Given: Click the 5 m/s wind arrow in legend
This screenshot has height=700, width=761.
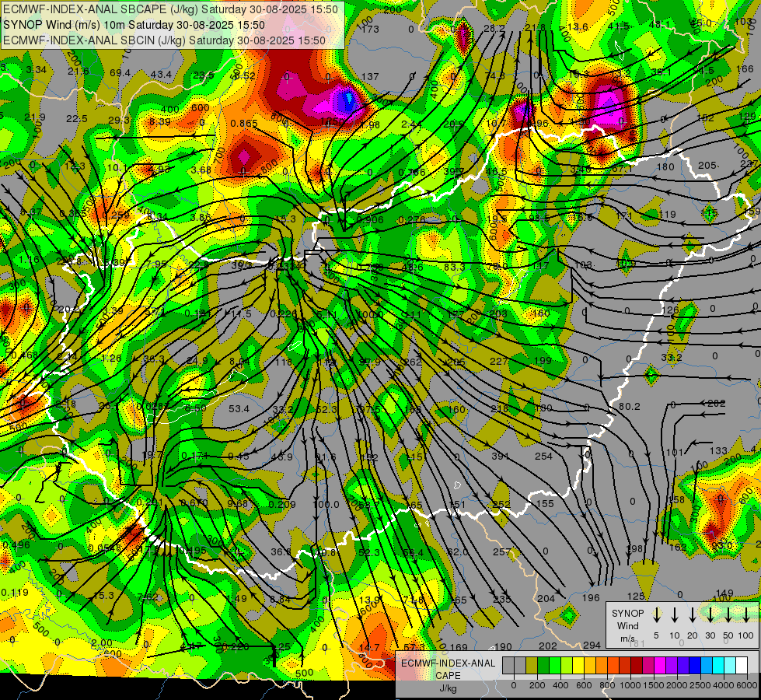Looking at the screenshot, I should click(657, 615).
